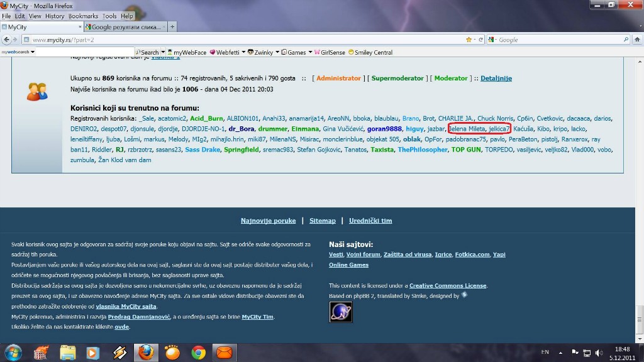Expand the Search button dropdown arrow
Viewport: 644px width, 362px height.
pyautogui.click(x=163, y=53)
